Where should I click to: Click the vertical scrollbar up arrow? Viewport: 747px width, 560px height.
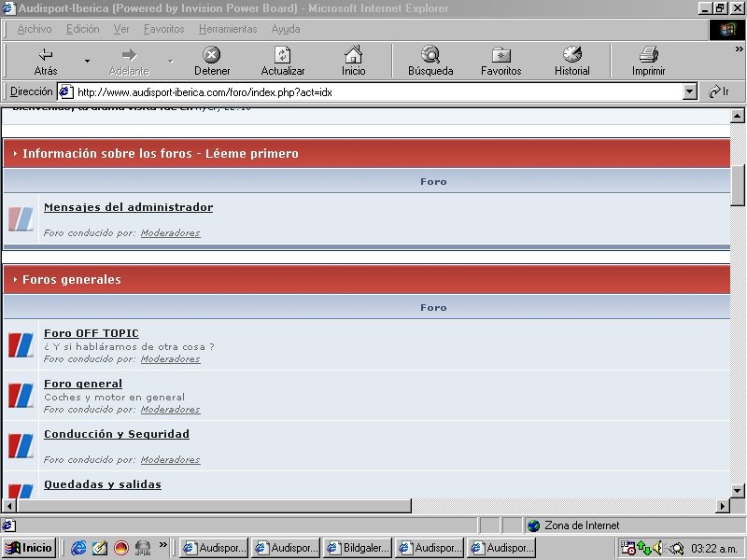[x=737, y=116]
